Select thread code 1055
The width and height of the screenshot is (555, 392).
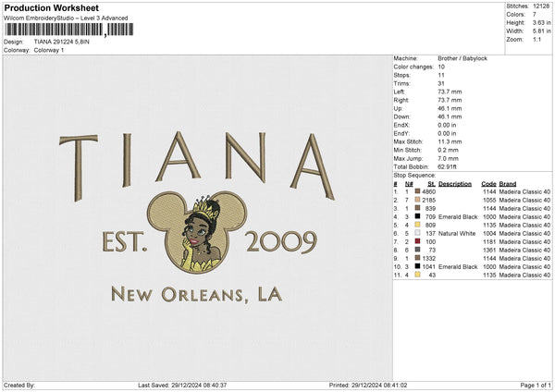tap(489, 201)
